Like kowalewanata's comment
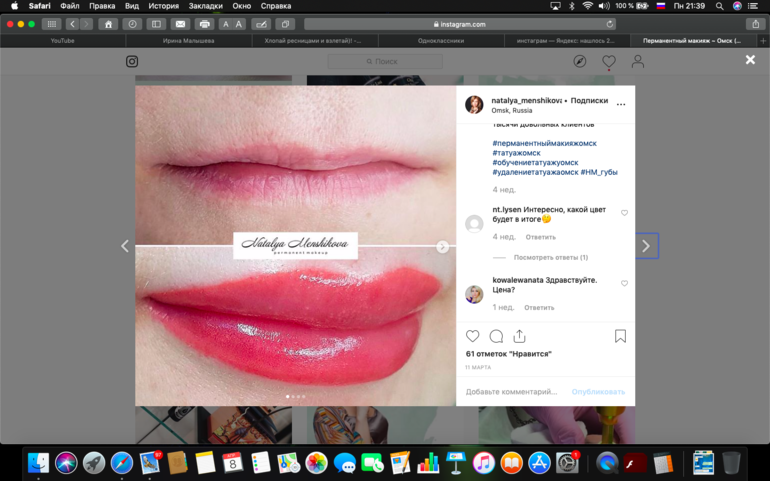The height and width of the screenshot is (481, 770). (625, 284)
